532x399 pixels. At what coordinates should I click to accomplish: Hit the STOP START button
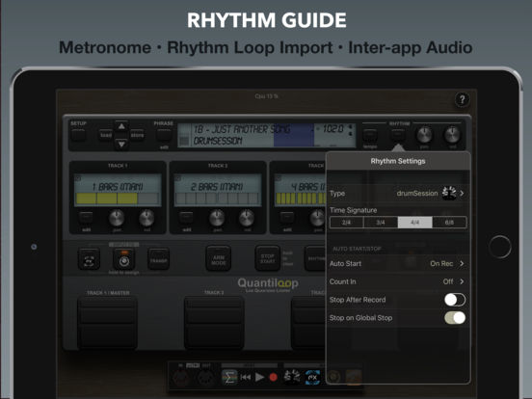(267, 259)
